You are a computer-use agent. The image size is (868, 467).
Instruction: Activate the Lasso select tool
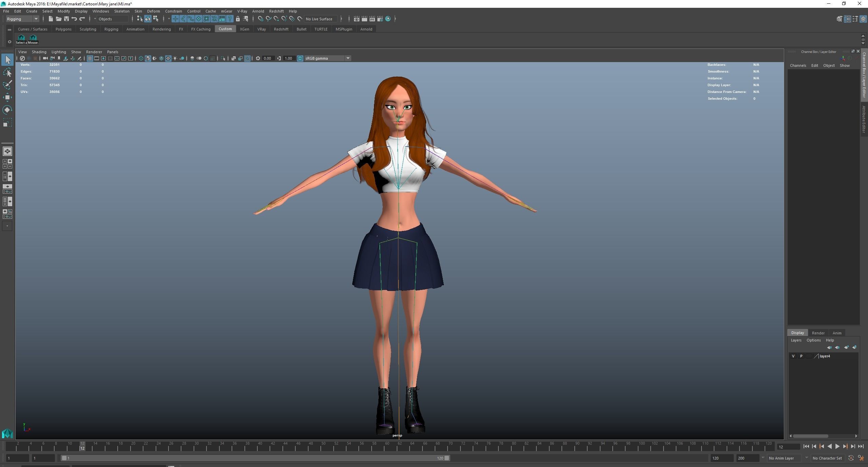click(x=7, y=72)
